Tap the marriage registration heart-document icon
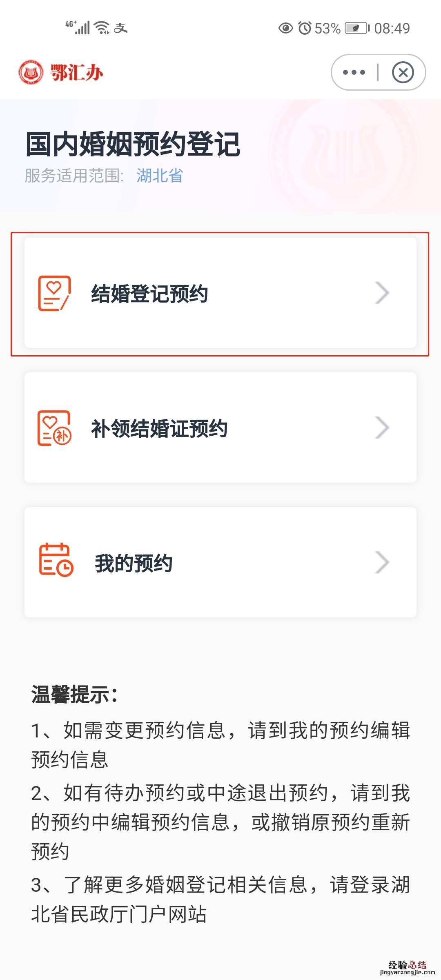Screen dimensions: 441x980 click(54, 293)
